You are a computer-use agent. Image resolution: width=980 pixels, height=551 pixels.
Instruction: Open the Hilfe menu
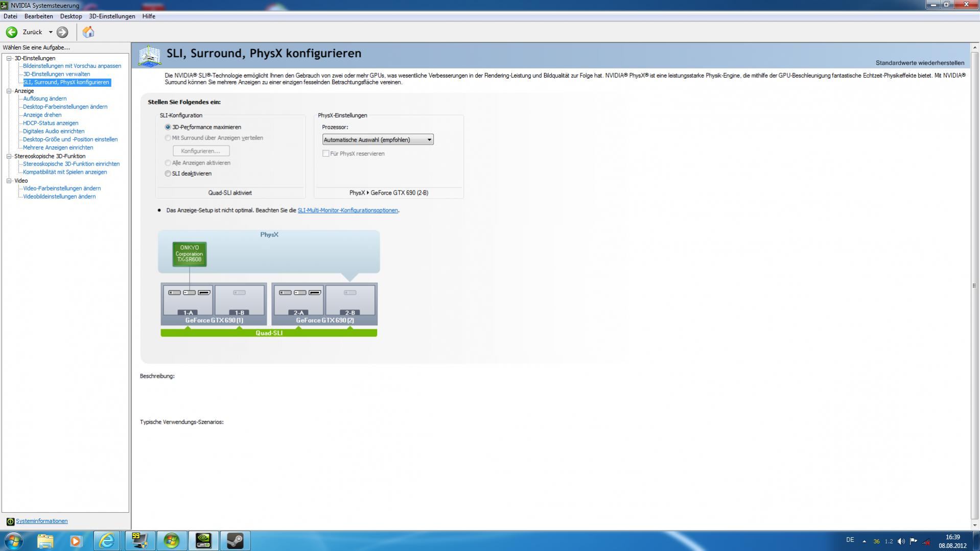point(149,16)
